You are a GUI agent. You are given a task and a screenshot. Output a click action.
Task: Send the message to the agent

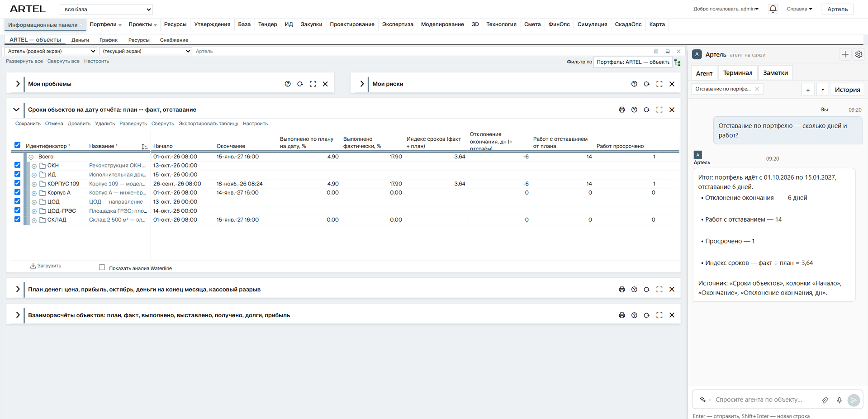(854, 400)
